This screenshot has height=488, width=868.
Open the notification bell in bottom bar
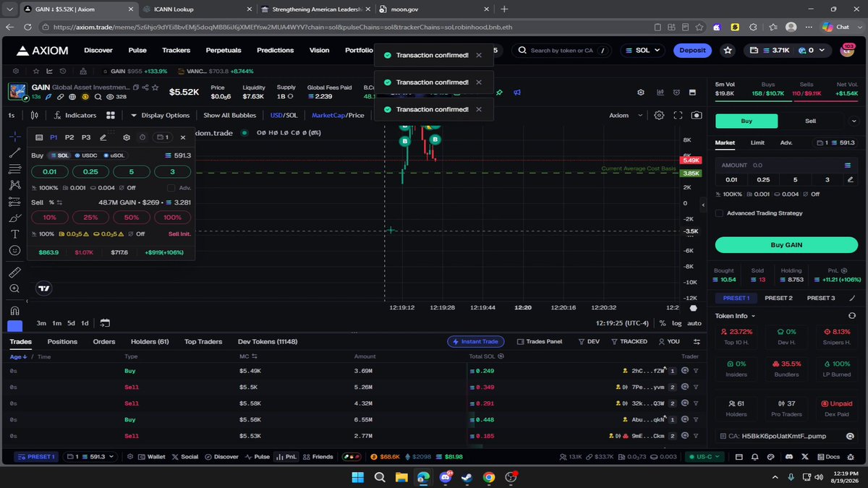754,457
